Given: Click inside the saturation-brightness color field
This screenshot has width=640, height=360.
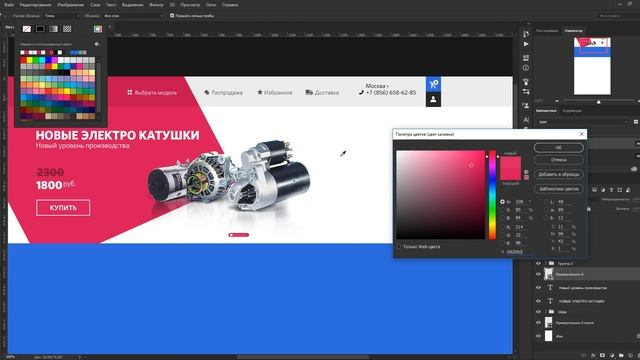Looking at the screenshot, I should [x=440, y=195].
